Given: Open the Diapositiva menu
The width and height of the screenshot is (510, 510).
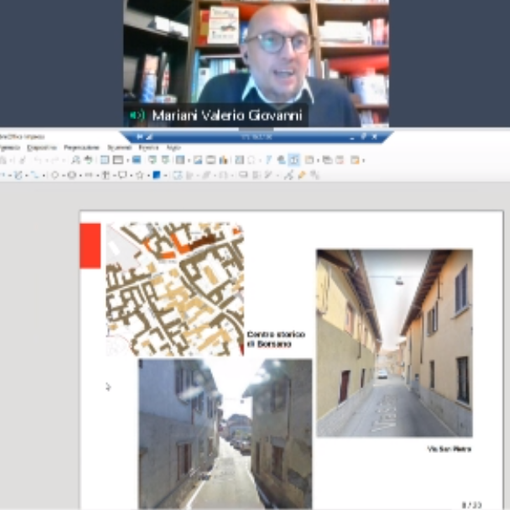Looking at the screenshot, I should 42,147.
